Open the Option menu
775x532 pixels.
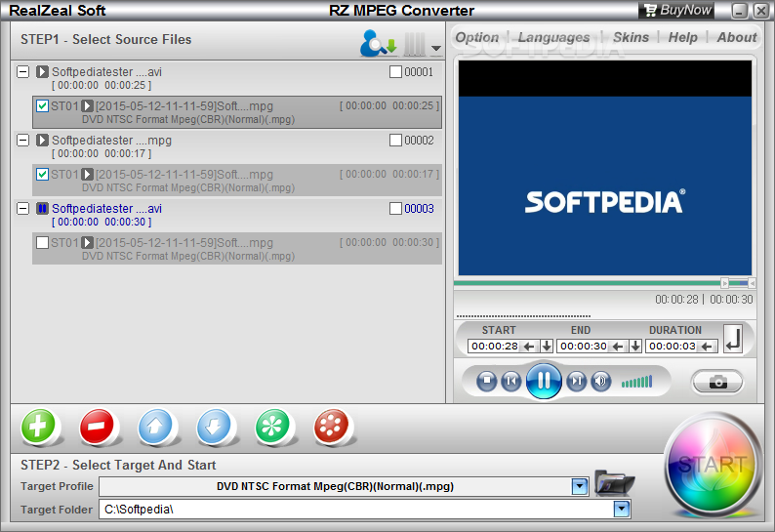[477, 37]
